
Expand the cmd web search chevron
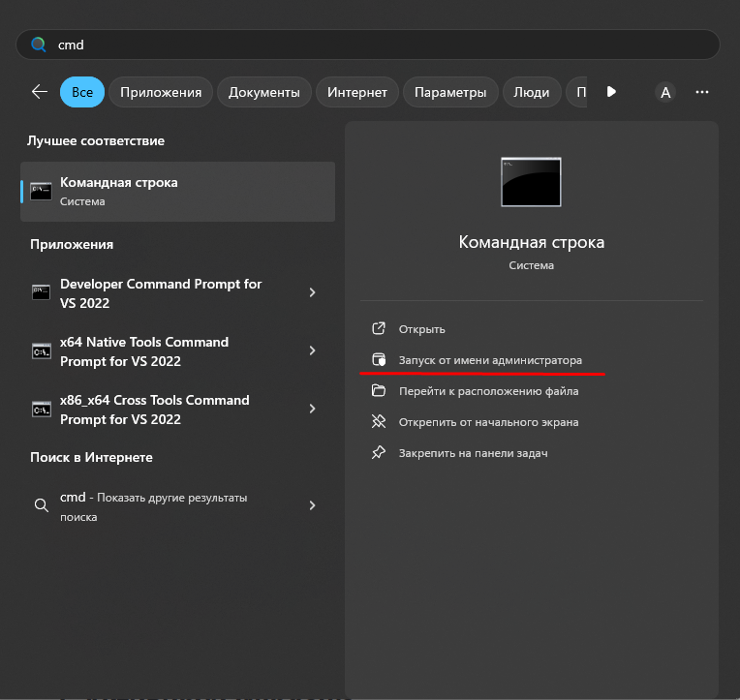(312, 505)
